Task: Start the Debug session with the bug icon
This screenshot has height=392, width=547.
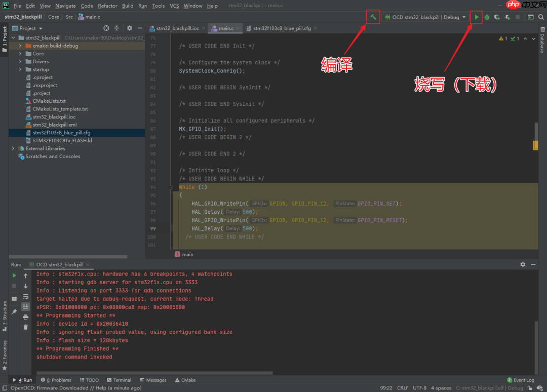Action: pyautogui.click(x=487, y=17)
